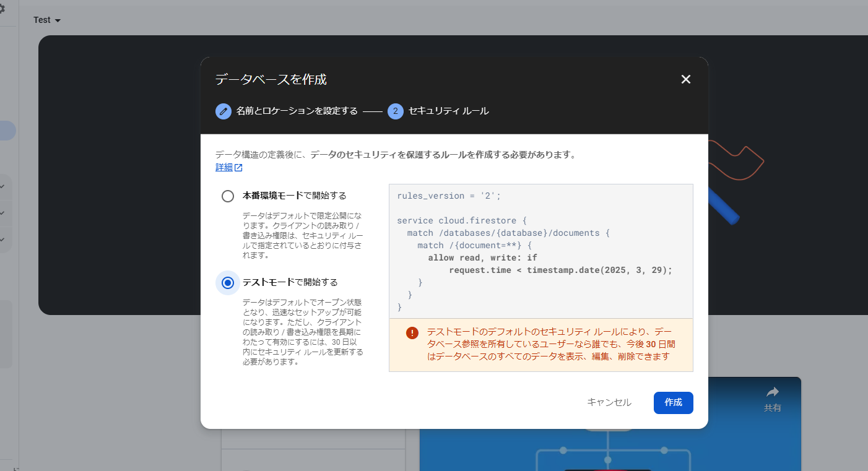This screenshot has height=471, width=868.
Task: Click the 共有 share arrow icon
Action: click(x=773, y=391)
